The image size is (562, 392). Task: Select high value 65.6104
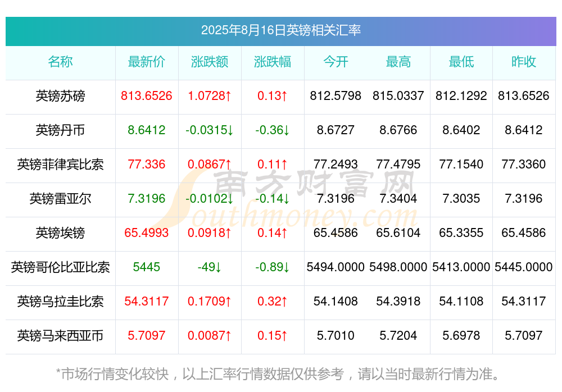[x=398, y=233]
